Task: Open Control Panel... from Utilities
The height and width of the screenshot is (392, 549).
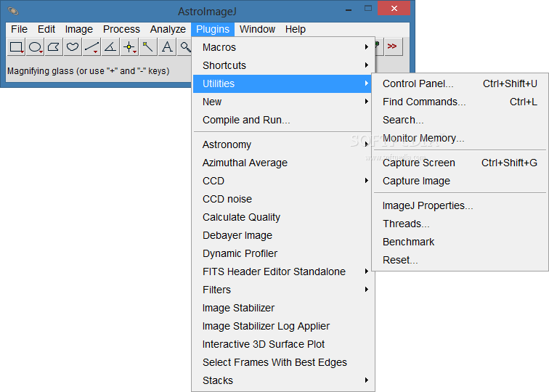Action: coord(460,83)
